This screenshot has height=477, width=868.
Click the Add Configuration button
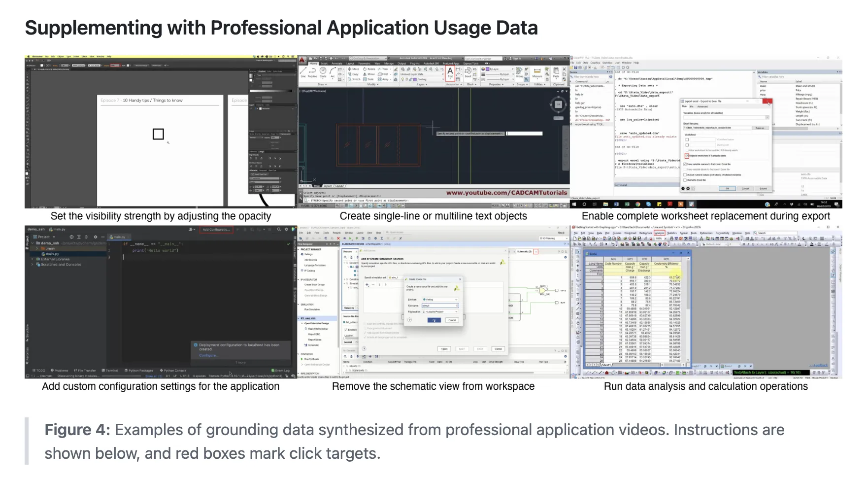tap(216, 230)
